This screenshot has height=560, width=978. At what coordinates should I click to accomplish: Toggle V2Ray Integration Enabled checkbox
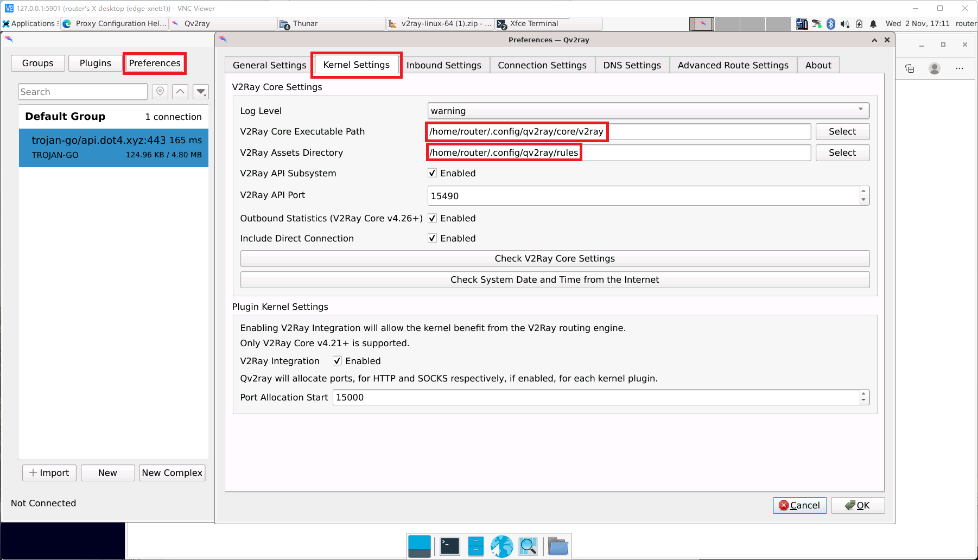[x=338, y=361]
